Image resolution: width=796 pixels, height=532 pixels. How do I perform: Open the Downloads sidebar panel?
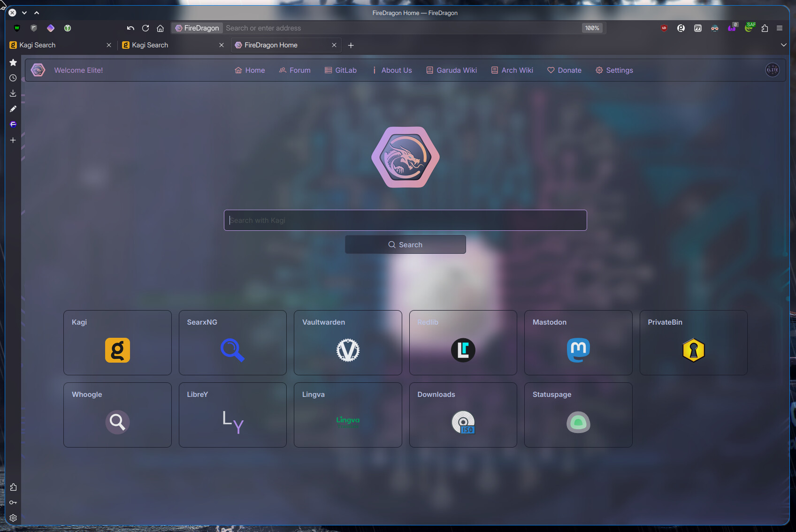click(x=13, y=93)
